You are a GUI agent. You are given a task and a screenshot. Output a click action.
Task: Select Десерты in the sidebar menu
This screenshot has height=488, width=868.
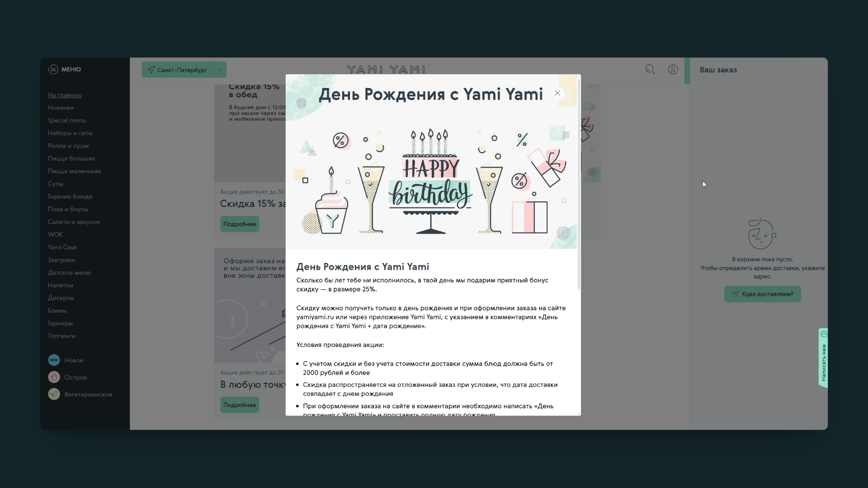(60, 298)
